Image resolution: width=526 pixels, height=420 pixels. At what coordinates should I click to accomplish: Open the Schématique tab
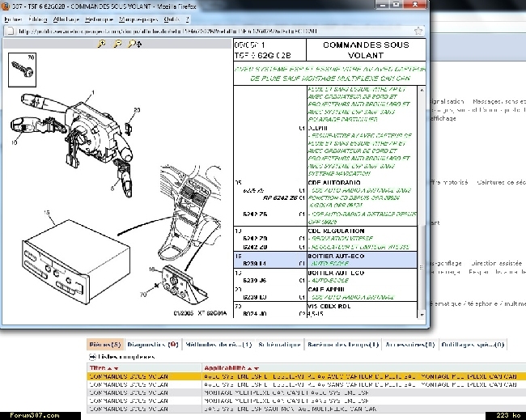279,345
